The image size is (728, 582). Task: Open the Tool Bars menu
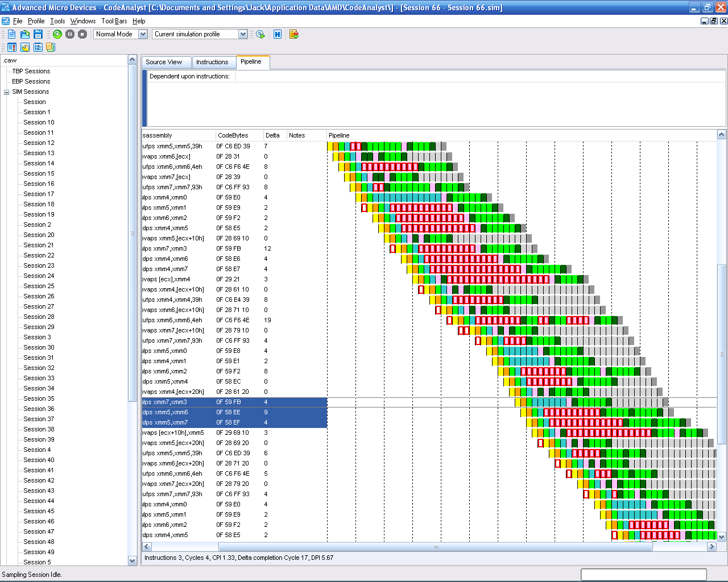click(x=114, y=21)
